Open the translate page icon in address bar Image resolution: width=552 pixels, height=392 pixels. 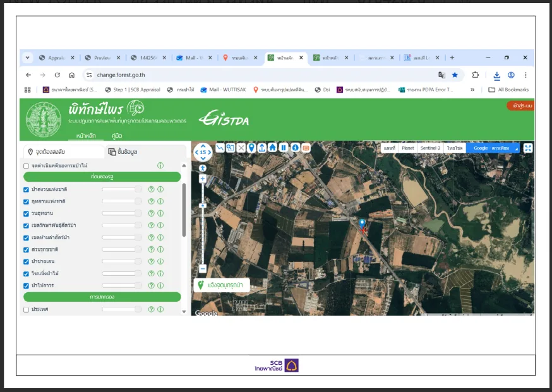click(441, 75)
